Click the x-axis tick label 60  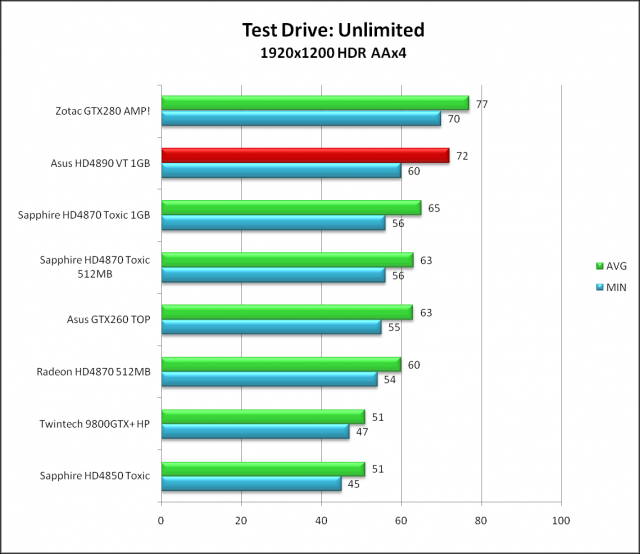401,521
